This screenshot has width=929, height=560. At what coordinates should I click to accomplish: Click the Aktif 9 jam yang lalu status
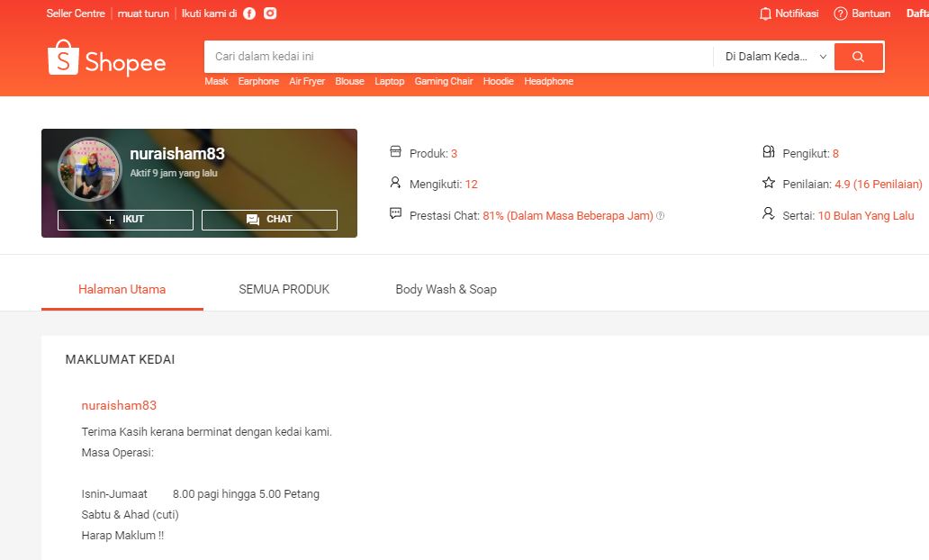click(174, 173)
